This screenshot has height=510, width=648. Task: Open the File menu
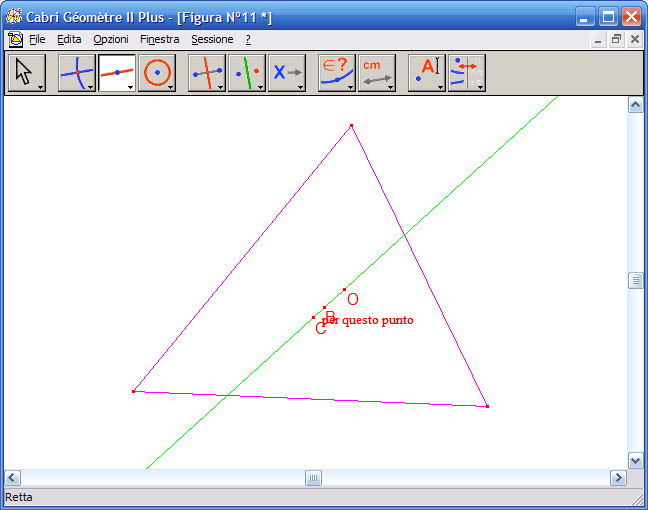pyautogui.click(x=37, y=39)
